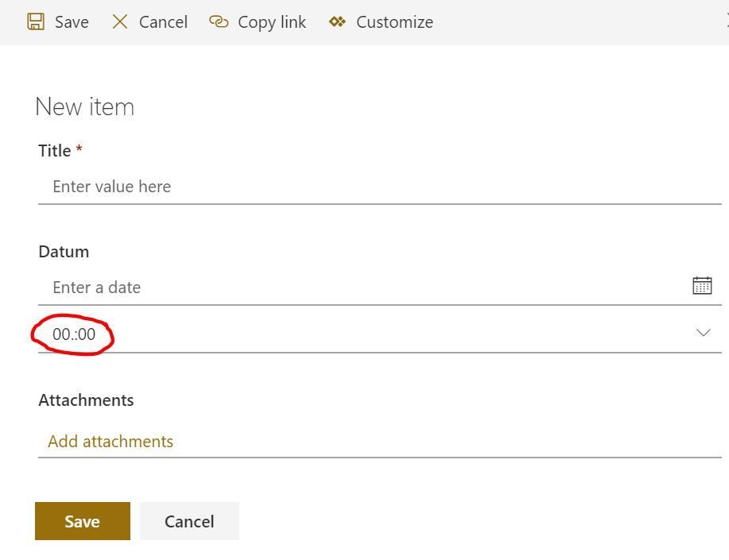Click the floppy disk Save icon
The image size is (729, 560).
36,21
